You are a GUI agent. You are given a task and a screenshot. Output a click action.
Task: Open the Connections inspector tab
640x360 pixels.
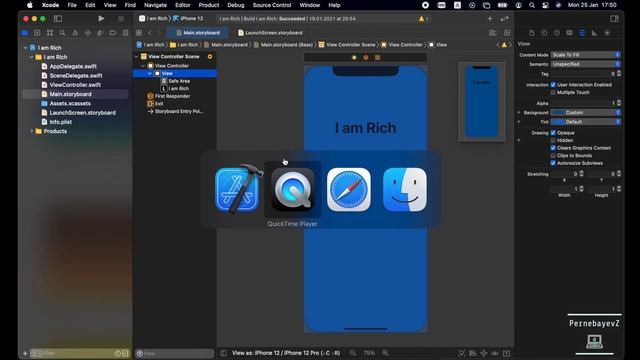[607, 33]
